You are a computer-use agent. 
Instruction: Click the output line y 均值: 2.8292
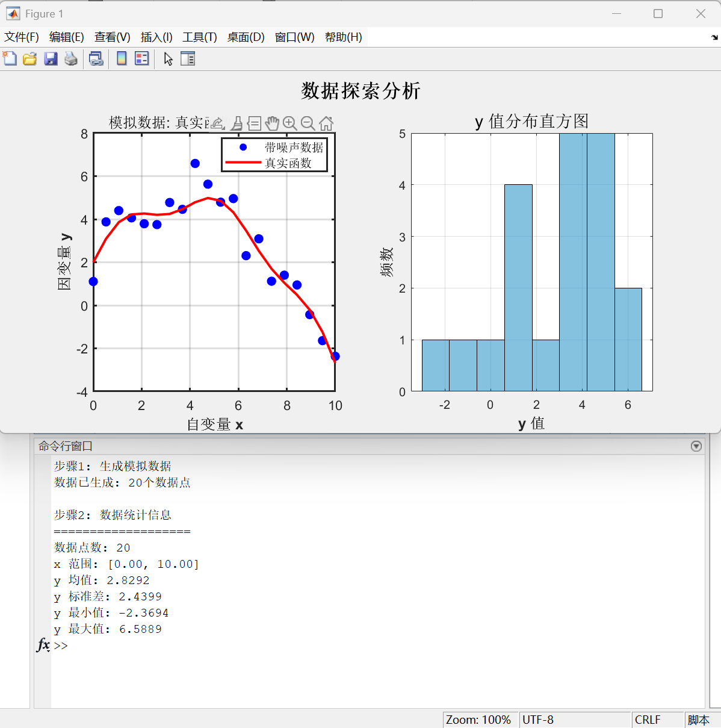pos(102,580)
